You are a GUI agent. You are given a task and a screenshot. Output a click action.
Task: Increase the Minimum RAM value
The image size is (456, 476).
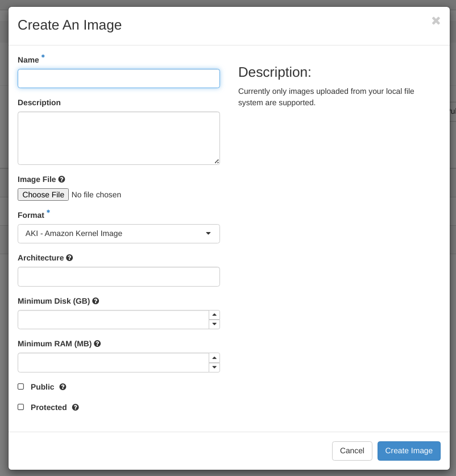click(x=214, y=358)
